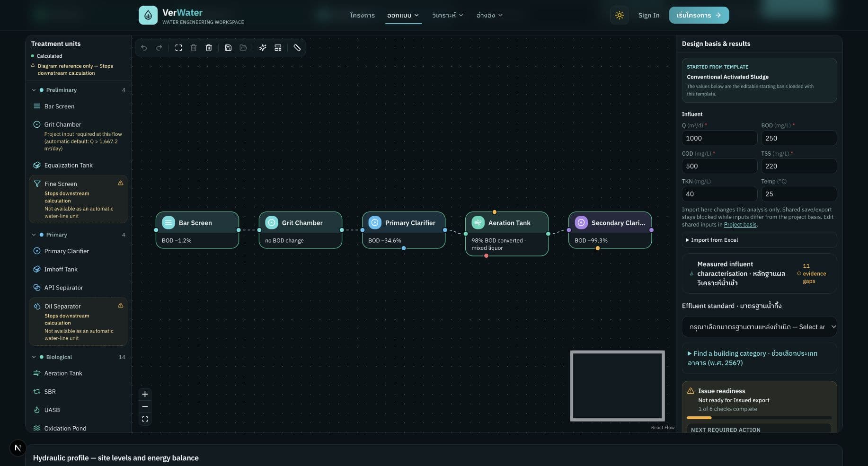Go to the โครงการ page

pos(362,15)
